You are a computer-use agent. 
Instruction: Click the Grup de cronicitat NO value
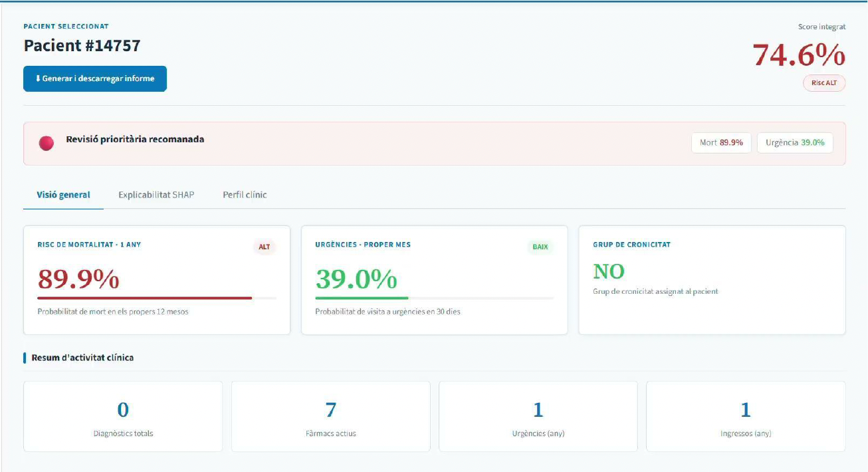(x=609, y=271)
